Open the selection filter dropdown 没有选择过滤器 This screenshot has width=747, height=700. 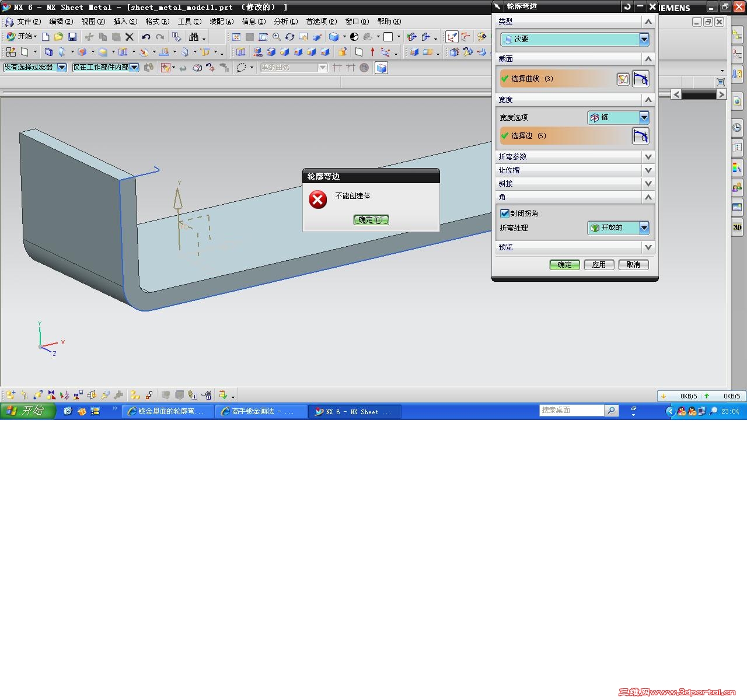[x=35, y=68]
